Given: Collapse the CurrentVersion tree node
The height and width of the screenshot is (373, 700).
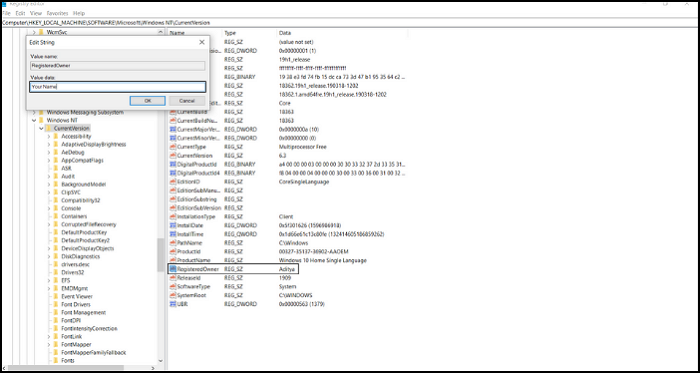Looking at the screenshot, I should 41,128.
